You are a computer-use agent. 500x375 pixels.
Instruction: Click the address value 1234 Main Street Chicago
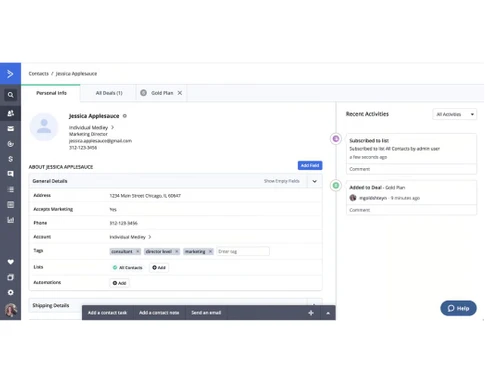click(145, 196)
